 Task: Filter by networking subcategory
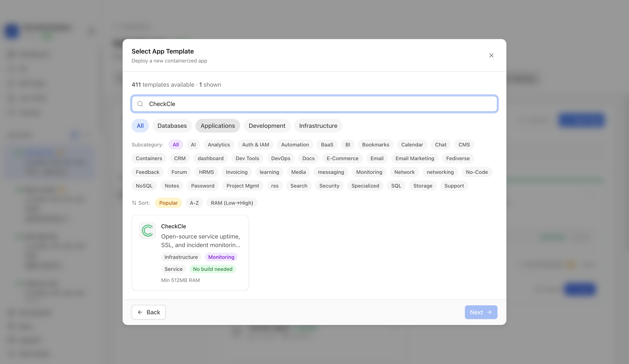[440, 172]
